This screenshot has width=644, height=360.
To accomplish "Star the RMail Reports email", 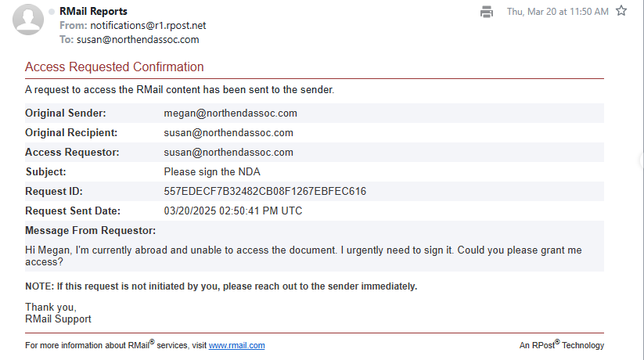I will pyautogui.click(x=621, y=11).
